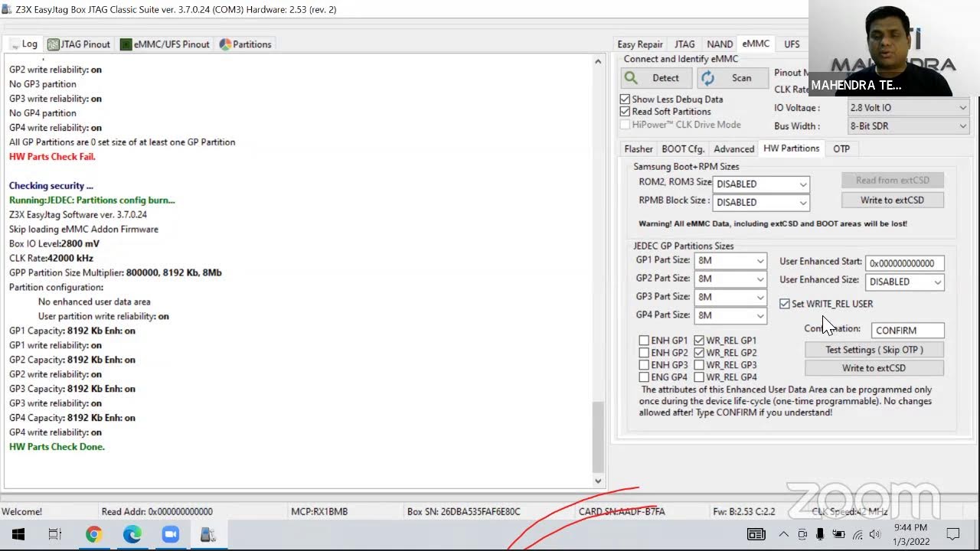This screenshot has width=980, height=551.
Task: Click the battery tray icon
Action: point(838,534)
